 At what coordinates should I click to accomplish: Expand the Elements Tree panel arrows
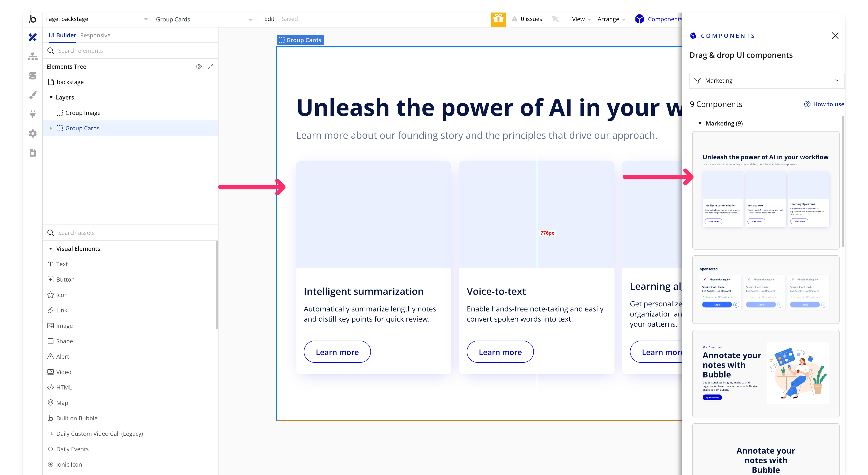click(x=210, y=66)
